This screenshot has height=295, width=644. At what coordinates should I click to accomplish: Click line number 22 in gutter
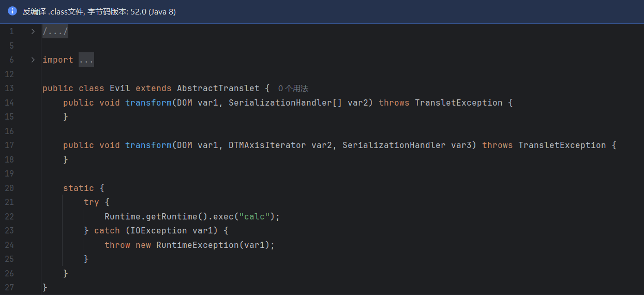click(9, 216)
